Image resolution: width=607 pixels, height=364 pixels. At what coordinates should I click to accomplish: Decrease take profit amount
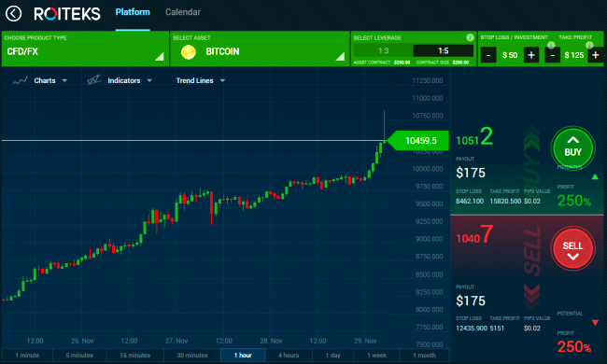pyautogui.click(x=553, y=55)
